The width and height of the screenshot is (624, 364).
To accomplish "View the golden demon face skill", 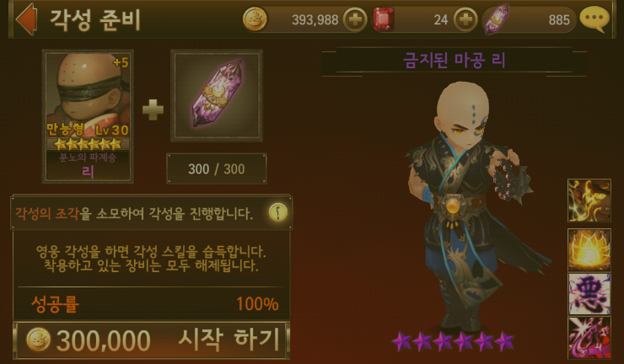I will coord(589,201).
